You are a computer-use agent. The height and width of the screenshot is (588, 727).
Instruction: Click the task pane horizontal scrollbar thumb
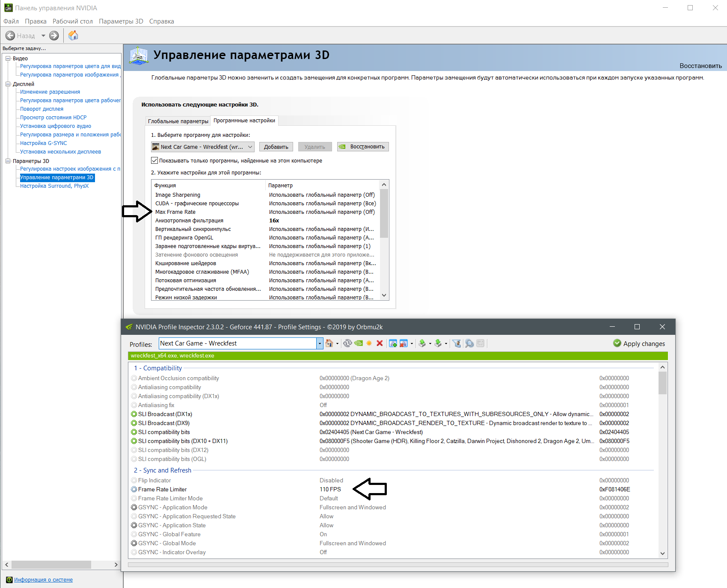(50, 564)
